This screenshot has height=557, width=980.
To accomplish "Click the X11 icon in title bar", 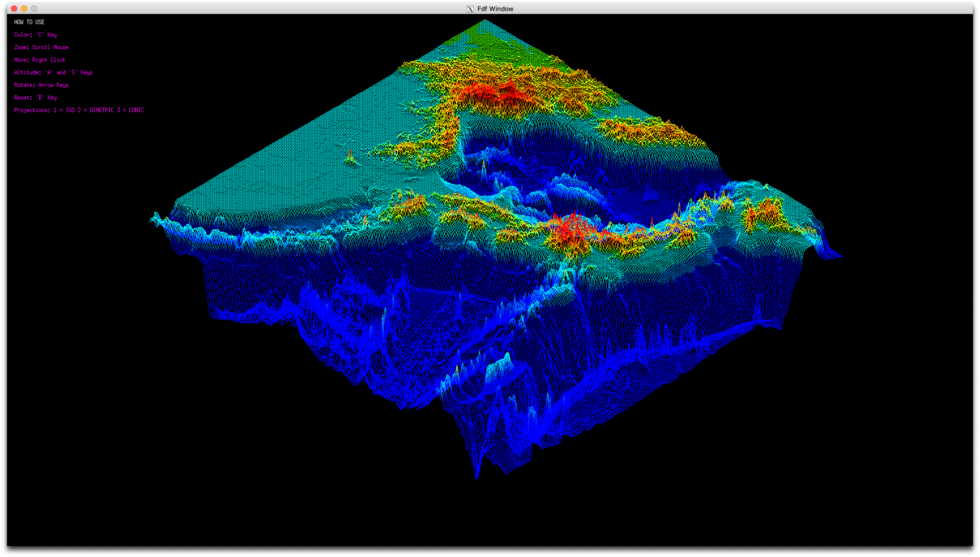I will pyautogui.click(x=470, y=9).
